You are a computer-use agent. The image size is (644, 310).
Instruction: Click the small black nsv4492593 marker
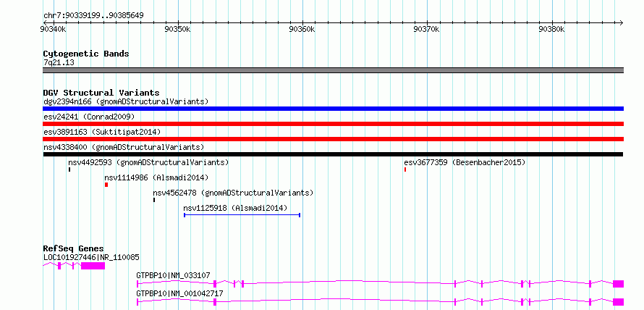(x=69, y=169)
